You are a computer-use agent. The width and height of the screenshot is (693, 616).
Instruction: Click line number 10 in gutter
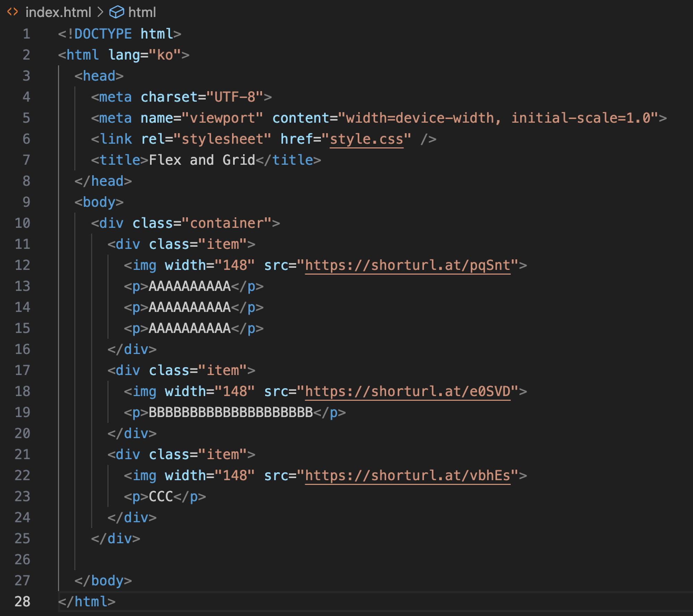(x=23, y=223)
